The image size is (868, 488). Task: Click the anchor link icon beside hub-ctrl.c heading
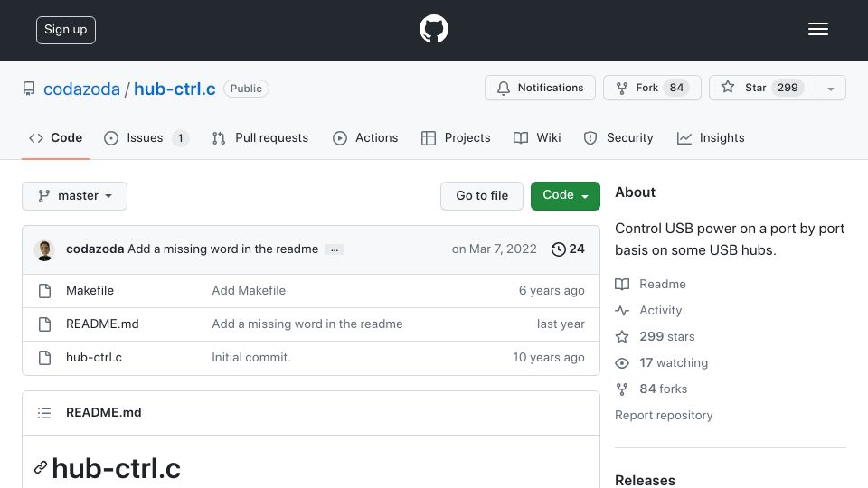(x=40, y=467)
